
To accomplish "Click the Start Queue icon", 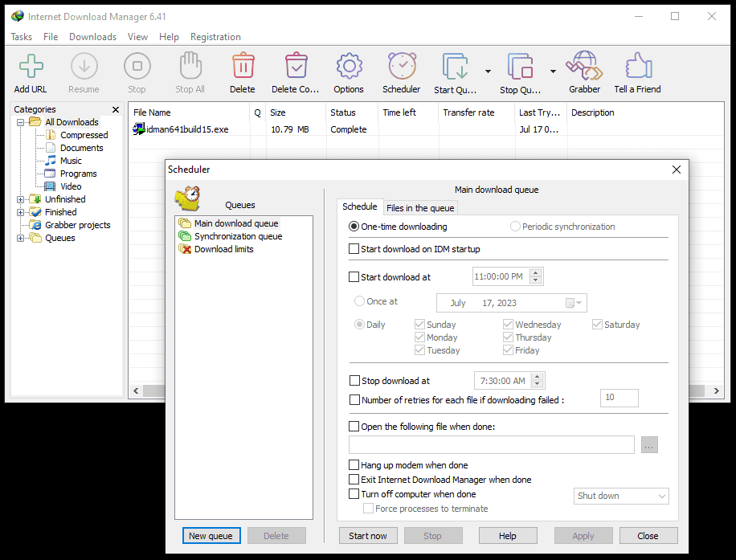I will point(455,66).
